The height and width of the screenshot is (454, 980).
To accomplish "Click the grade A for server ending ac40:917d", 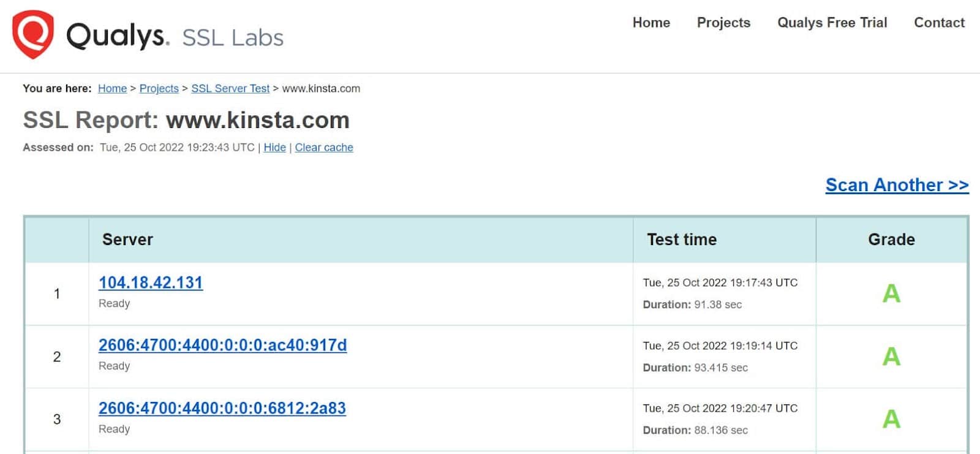I will pos(891,356).
